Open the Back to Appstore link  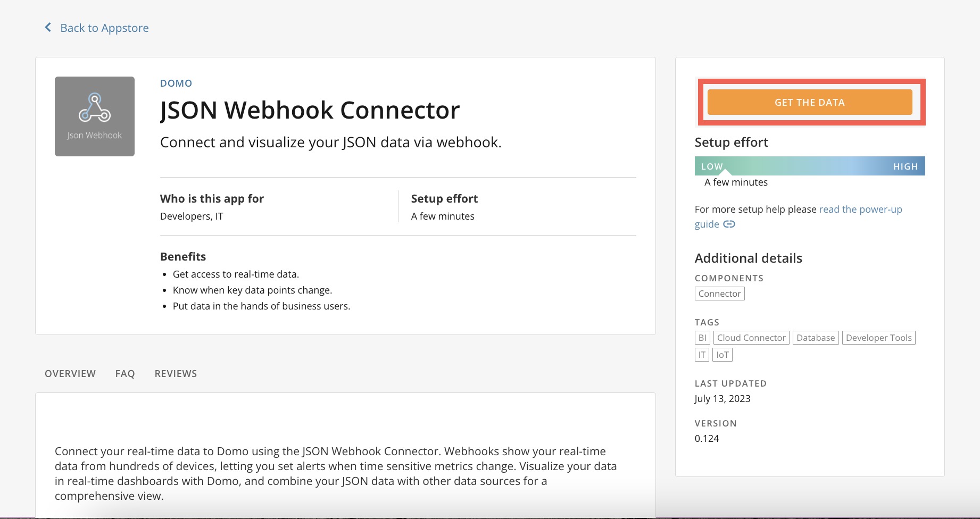click(x=104, y=27)
